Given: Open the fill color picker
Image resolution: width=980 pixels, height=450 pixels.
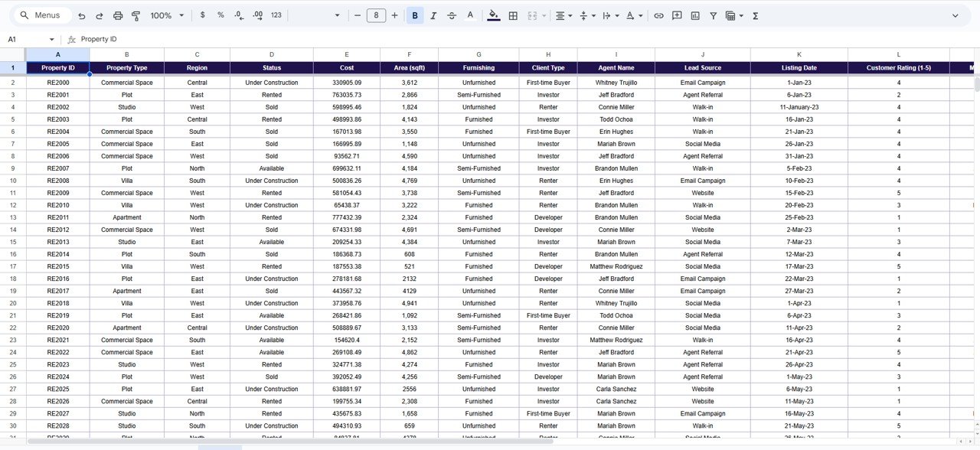Looking at the screenshot, I should point(494,15).
